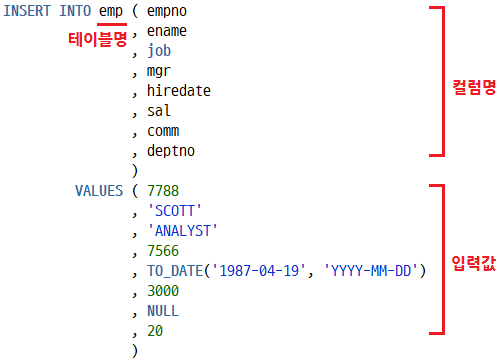Select the table name emp
This screenshot has width=504, height=363.
(x=111, y=12)
